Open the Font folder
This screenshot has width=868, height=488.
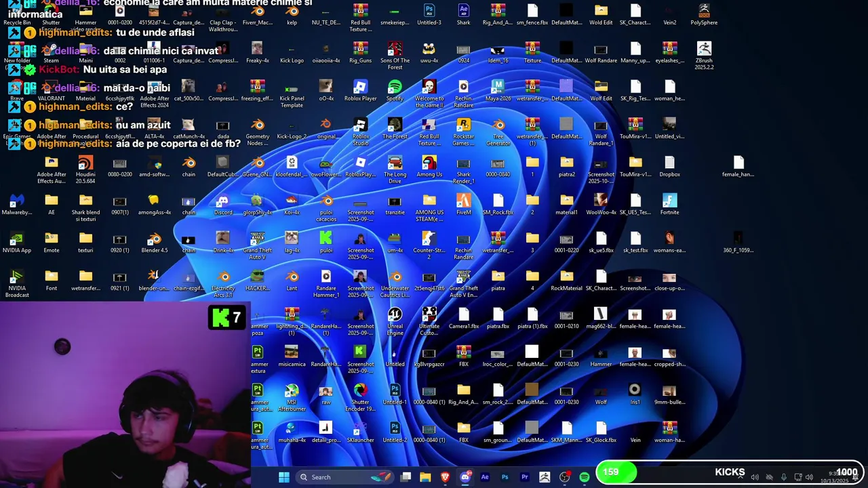[51, 281]
